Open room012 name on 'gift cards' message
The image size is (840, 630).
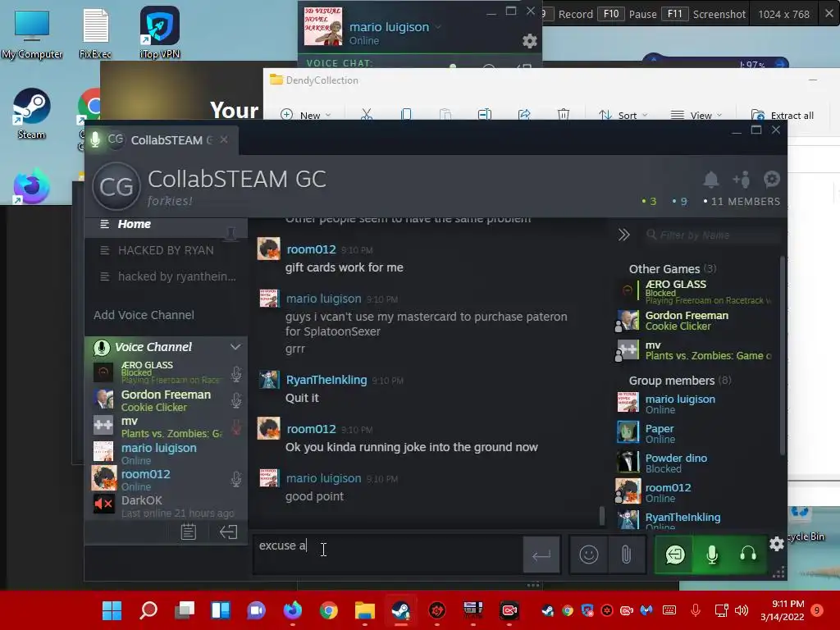(x=311, y=249)
